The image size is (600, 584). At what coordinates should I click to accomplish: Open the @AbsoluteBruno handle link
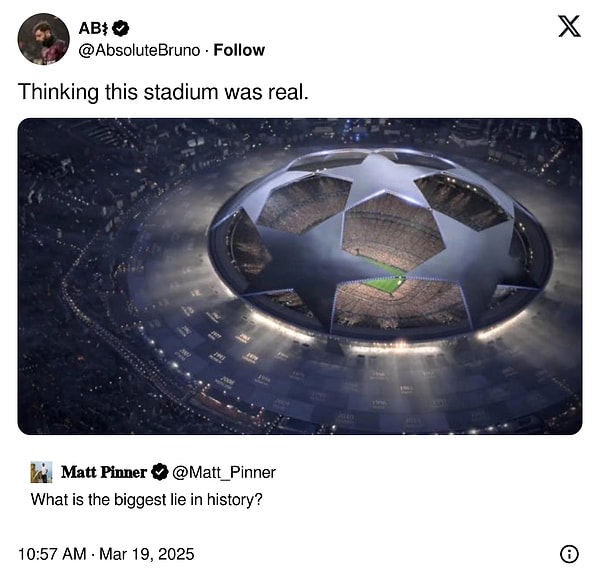pos(139,50)
